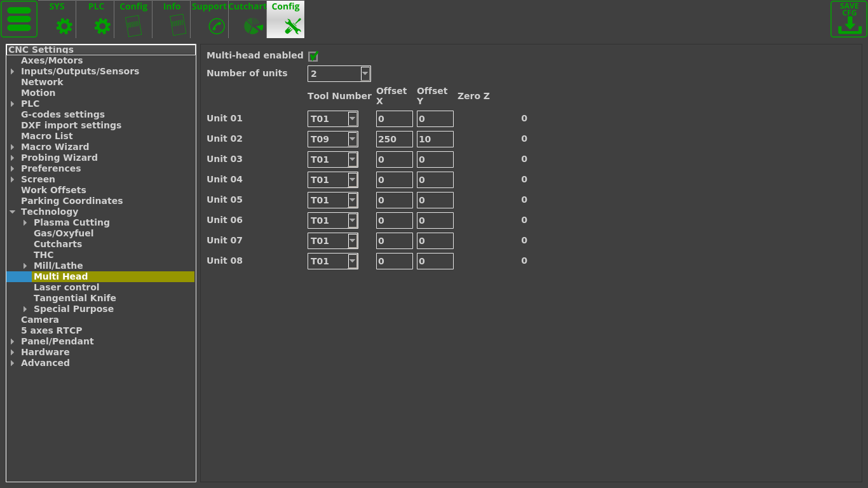The image size is (868, 488).
Task: Open the Cutchart pie icon
Action: [253, 26]
